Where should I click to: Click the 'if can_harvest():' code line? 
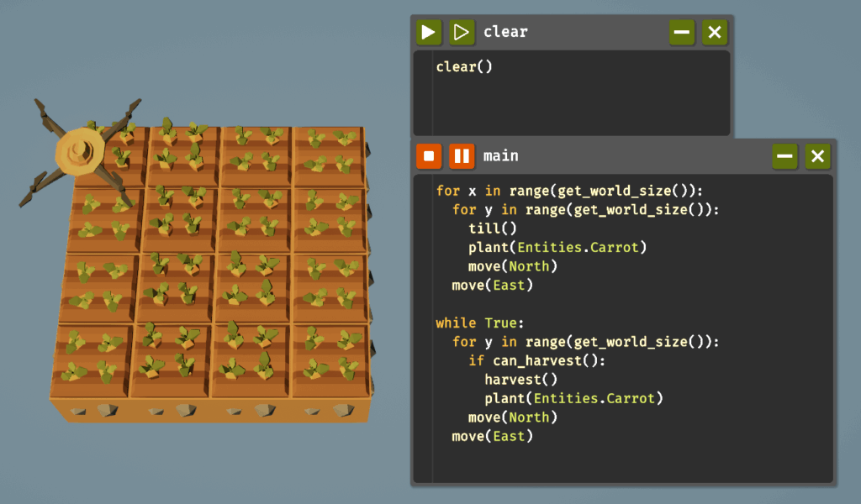pyautogui.click(x=536, y=360)
